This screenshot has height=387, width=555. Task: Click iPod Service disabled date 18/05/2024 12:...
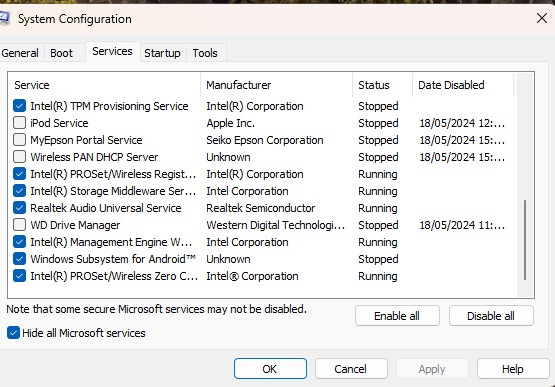(x=462, y=123)
